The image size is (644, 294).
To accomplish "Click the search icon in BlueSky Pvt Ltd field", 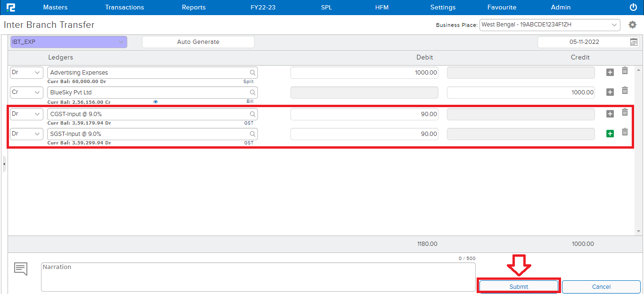I will pos(253,92).
